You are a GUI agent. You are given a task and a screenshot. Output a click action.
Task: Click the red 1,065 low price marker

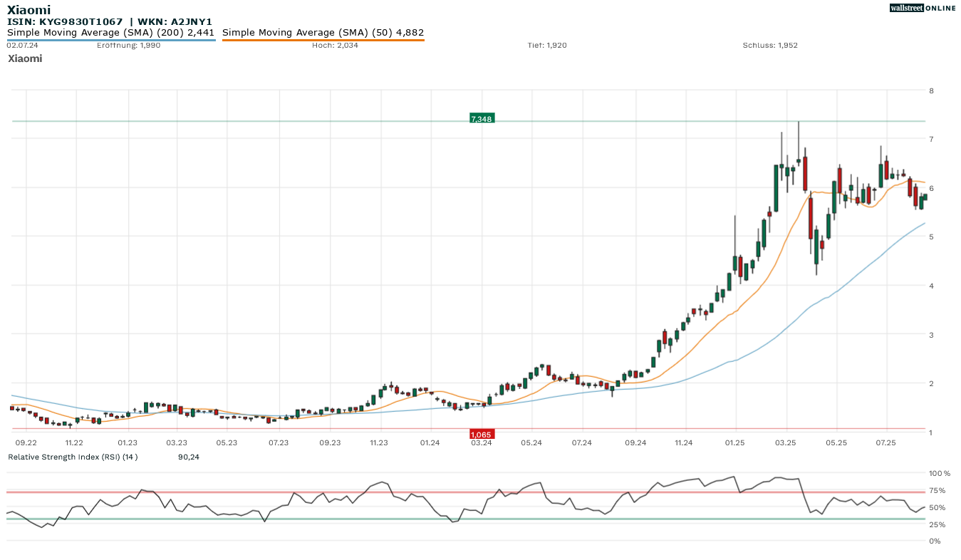482,434
